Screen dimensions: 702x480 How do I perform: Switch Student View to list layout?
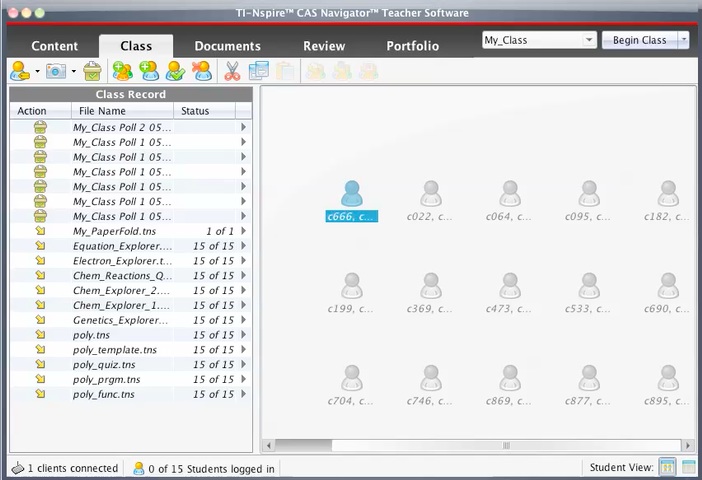(x=689, y=467)
